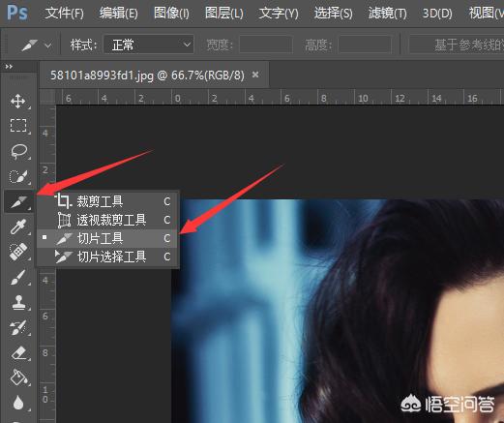Expand the slice tool preset picker arrow
Viewport: 504px width, 423px height.
click(x=48, y=45)
